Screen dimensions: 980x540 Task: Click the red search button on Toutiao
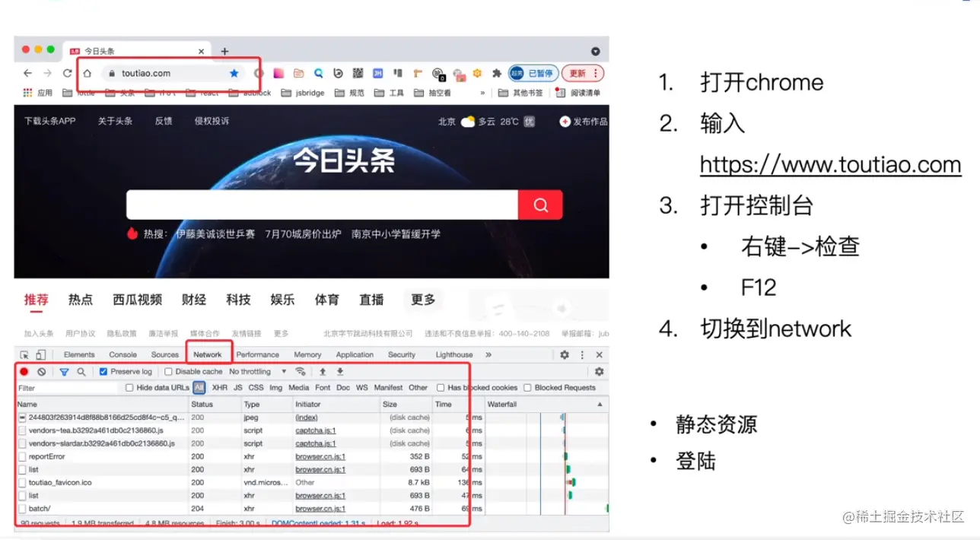click(x=540, y=205)
